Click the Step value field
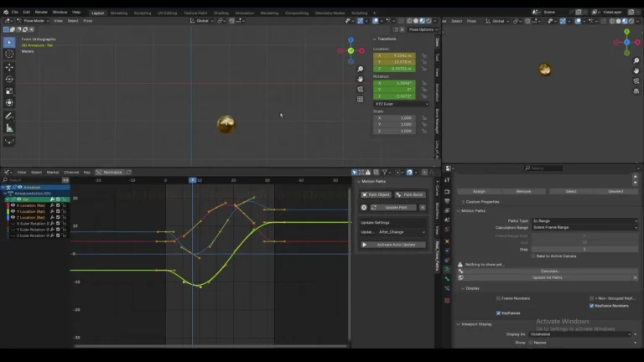 (584, 250)
